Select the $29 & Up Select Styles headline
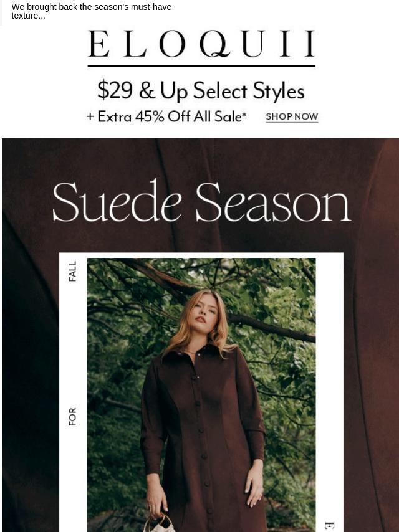Image resolution: width=399 pixels, height=532 pixels. (x=201, y=90)
